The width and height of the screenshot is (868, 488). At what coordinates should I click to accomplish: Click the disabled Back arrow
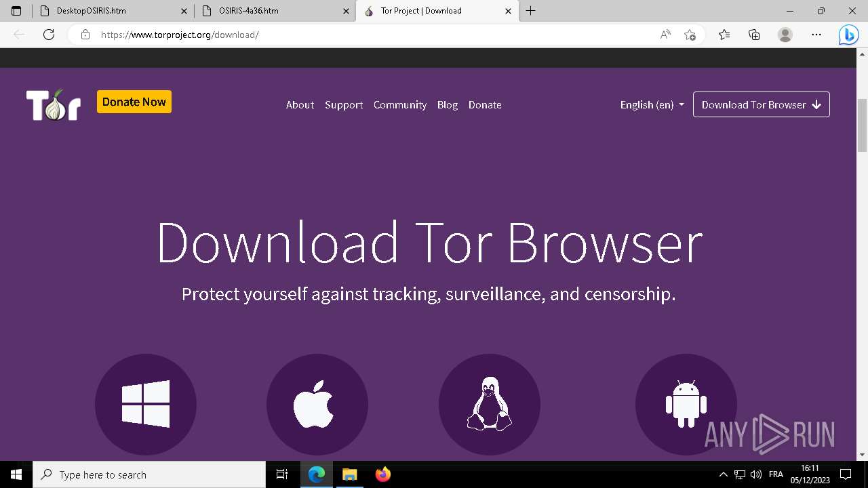pyautogui.click(x=19, y=35)
